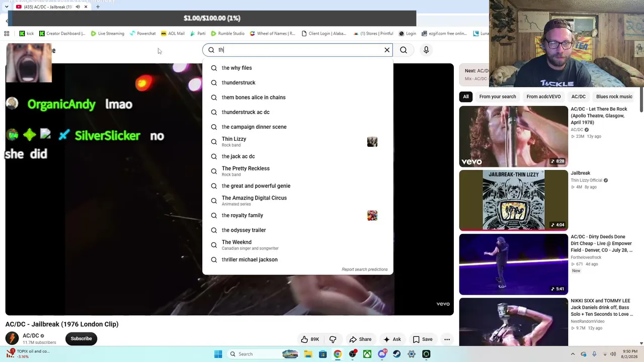Open Report search predictions link

pyautogui.click(x=365, y=269)
